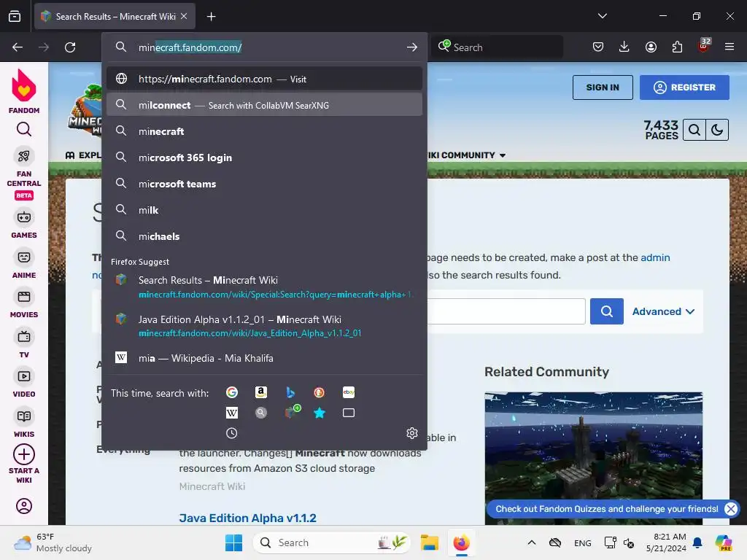747x560 pixels.
Task: Submit wiki search with blue magnifier button
Action: 606,311
